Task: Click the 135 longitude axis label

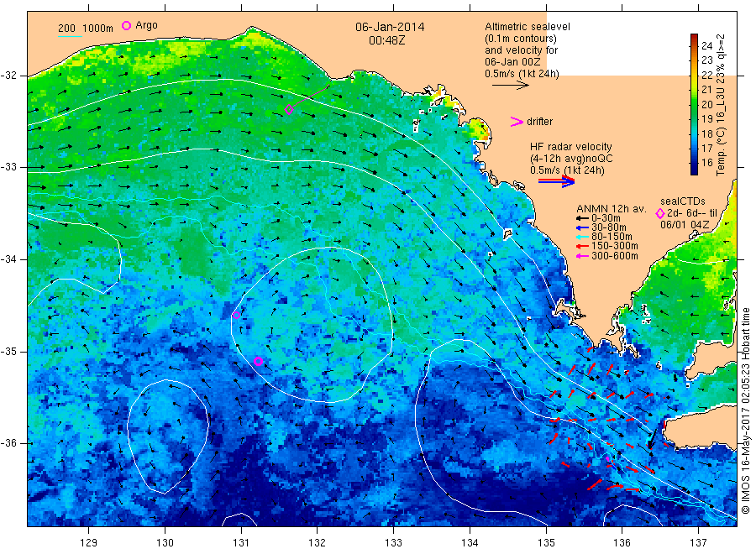Action: (546, 542)
